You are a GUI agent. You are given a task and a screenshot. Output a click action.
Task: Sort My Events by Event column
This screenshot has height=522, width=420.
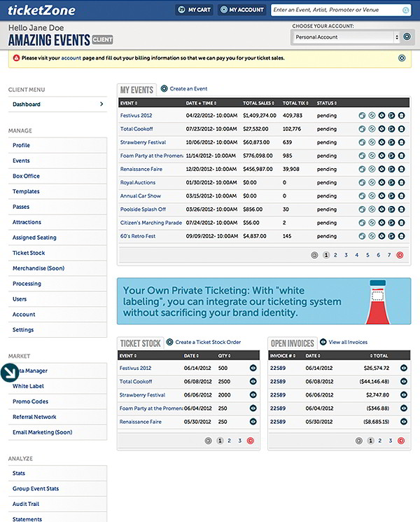(129, 103)
